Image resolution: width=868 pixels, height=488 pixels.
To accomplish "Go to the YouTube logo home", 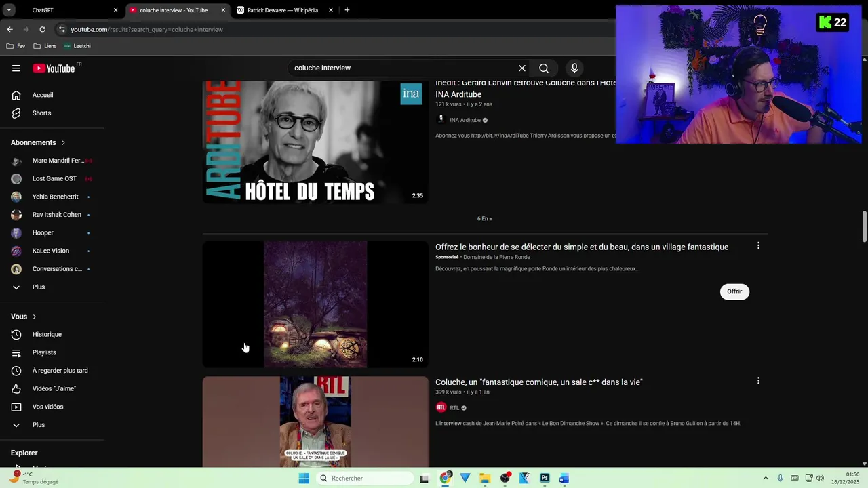I will 54,68.
